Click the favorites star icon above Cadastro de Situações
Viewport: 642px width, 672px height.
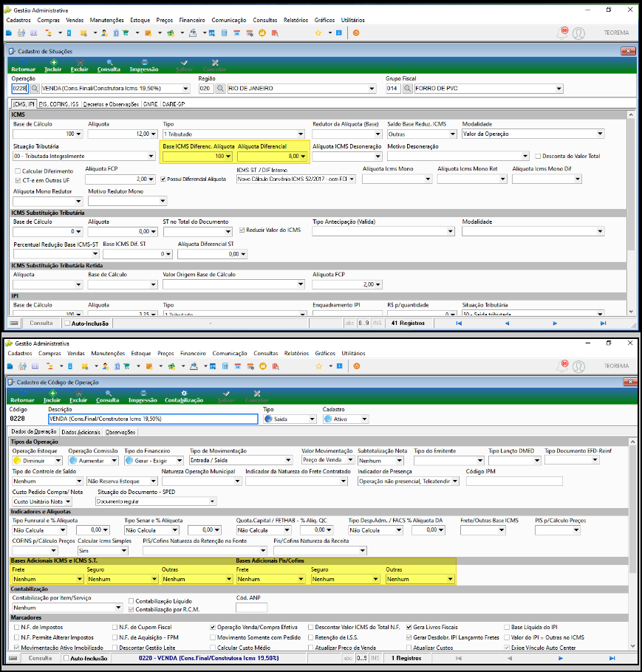pyautogui.click(x=318, y=33)
